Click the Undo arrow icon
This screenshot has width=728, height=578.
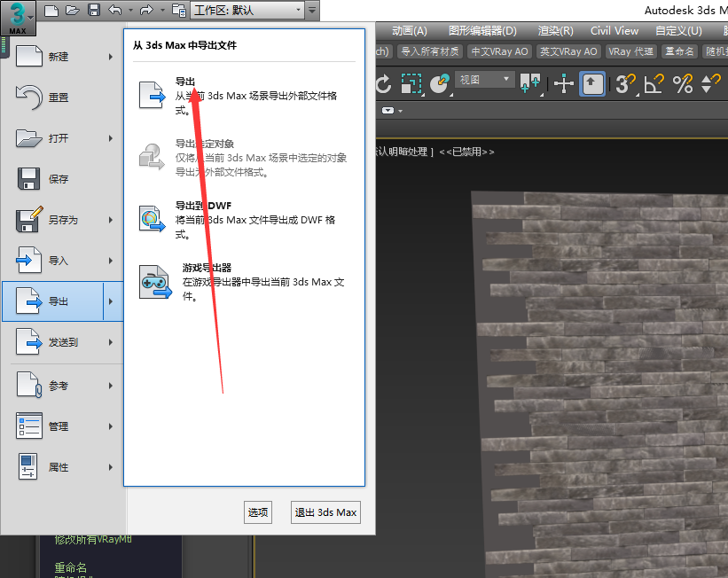coord(115,11)
